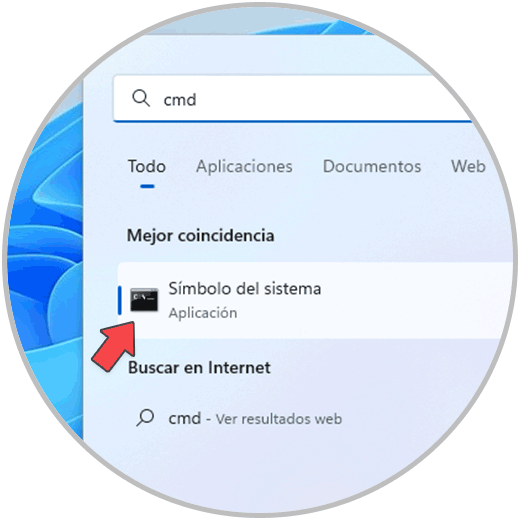Open the black Command Prompt icon
Viewport: 520px width, 520px height.
click(144, 300)
